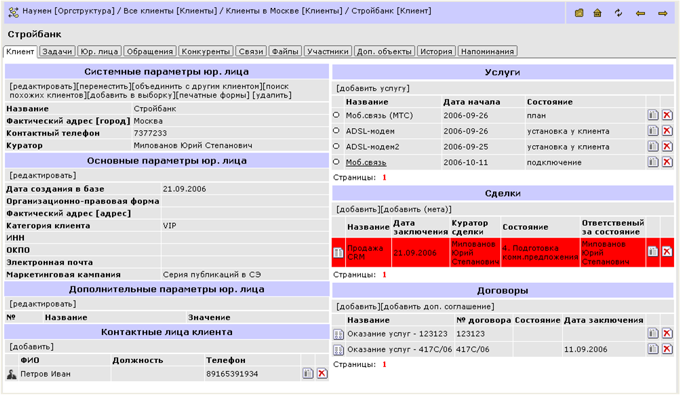This screenshot has height=395, width=680.
Task: Click [добавить в выборку] link
Action: click(131, 95)
